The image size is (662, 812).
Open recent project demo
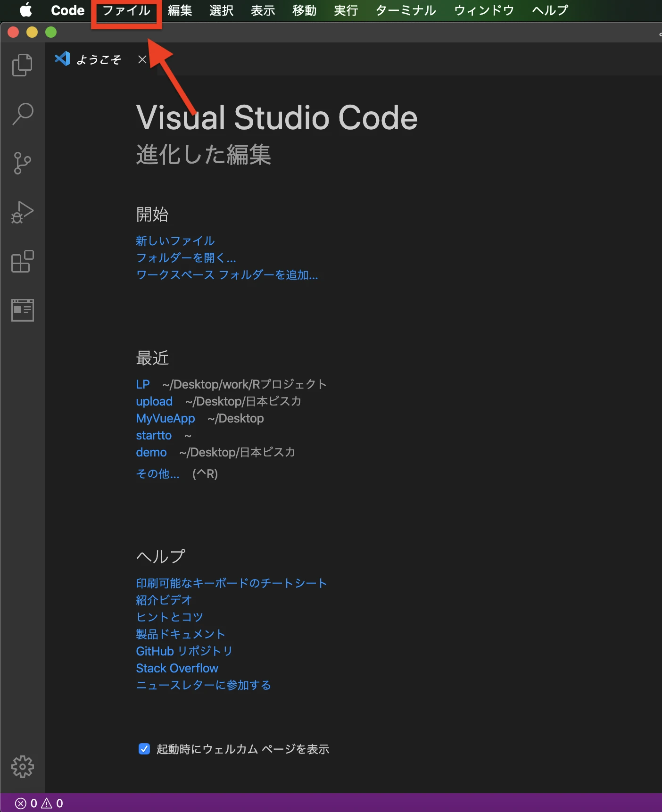coord(151,452)
